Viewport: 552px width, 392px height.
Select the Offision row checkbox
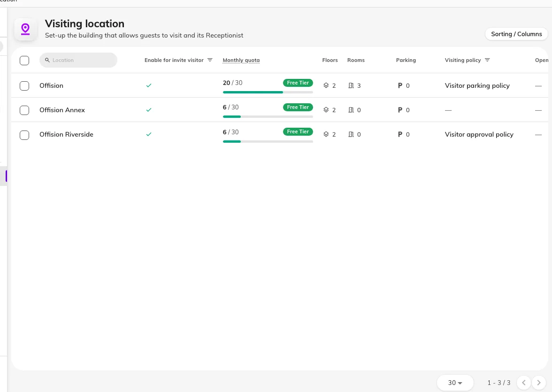tap(24, 86)
